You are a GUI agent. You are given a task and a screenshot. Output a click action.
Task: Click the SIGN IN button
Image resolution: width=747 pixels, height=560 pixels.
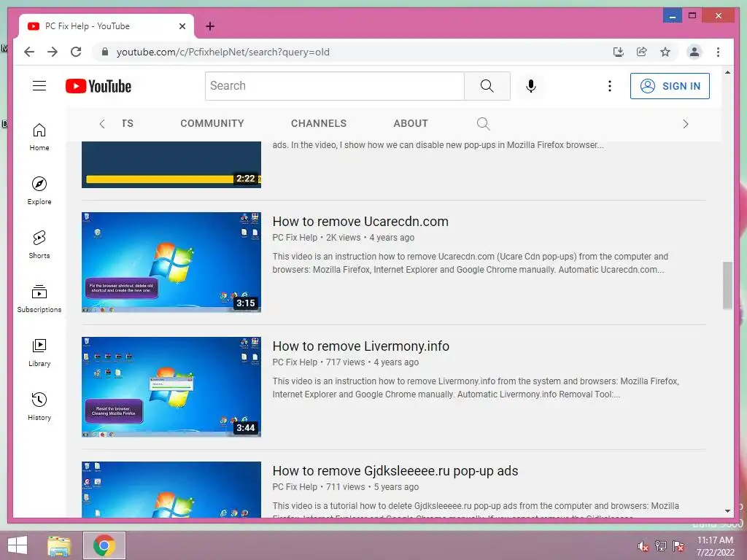click(x=670, y=86)
